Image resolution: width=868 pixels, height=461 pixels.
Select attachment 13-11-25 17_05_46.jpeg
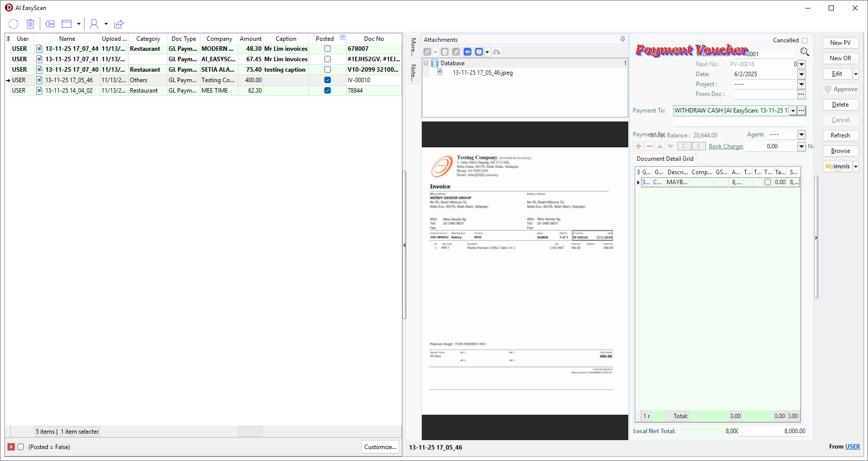(482, 73)
